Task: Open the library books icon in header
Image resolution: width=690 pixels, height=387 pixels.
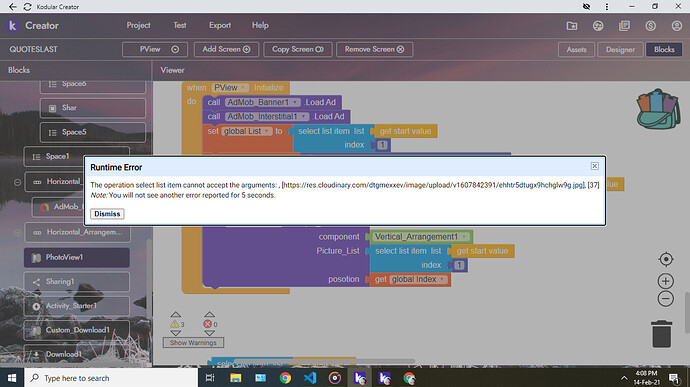Action: click(x=624, y=26)
